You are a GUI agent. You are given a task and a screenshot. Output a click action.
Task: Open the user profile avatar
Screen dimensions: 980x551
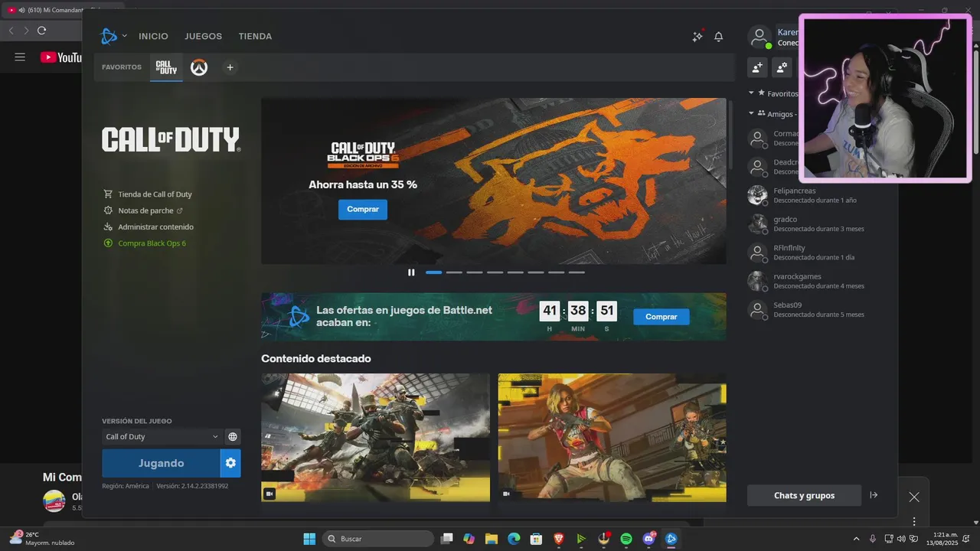click(759, 37)
